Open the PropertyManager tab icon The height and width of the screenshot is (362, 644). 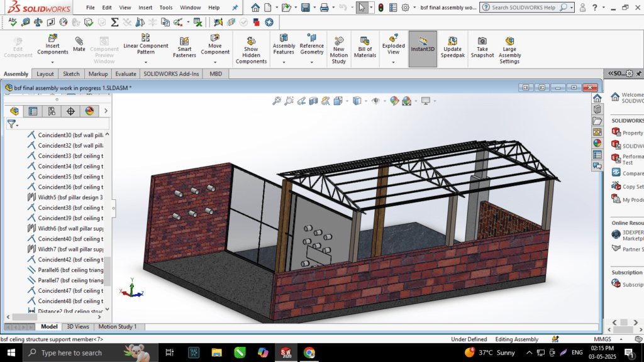click(33, 111)
